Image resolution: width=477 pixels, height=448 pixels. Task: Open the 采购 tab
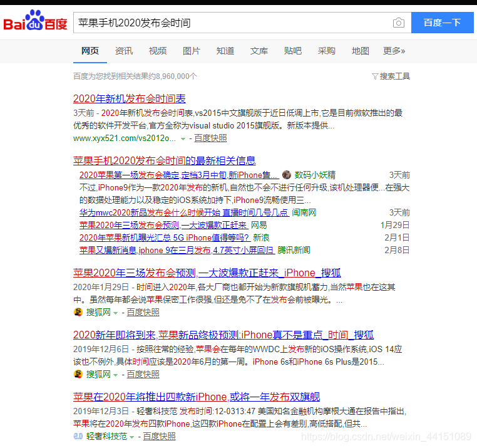326,51
